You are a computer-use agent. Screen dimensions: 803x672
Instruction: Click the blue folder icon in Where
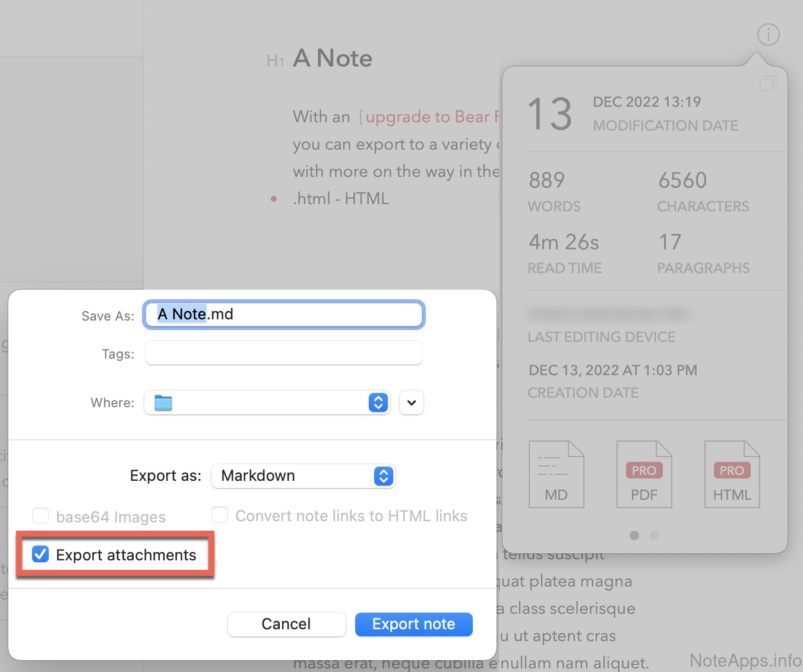tap(163, 403)
